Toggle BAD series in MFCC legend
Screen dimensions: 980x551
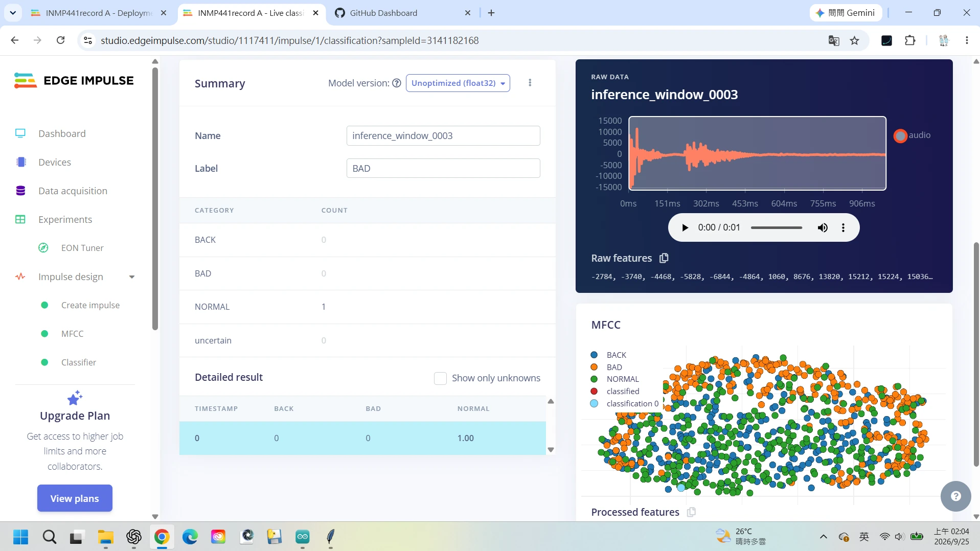606,367
